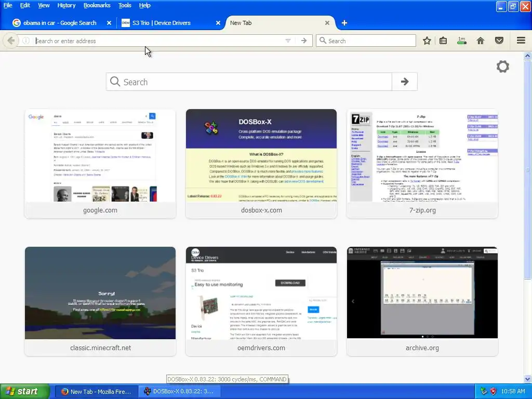The image size is (532, 399).
Task: Switch to New Tab - Mozilla Firefox taskbar button
Action: (x=96, y=392)
